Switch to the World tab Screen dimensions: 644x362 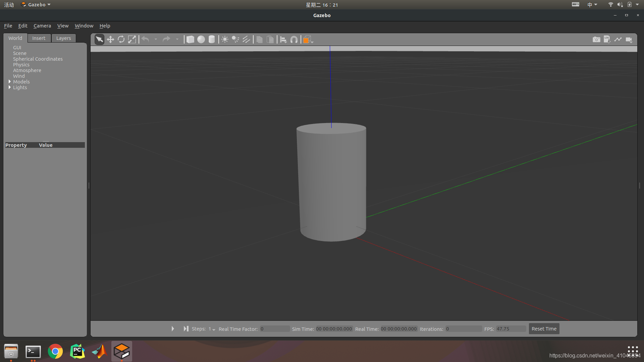(x=15, y=38)
